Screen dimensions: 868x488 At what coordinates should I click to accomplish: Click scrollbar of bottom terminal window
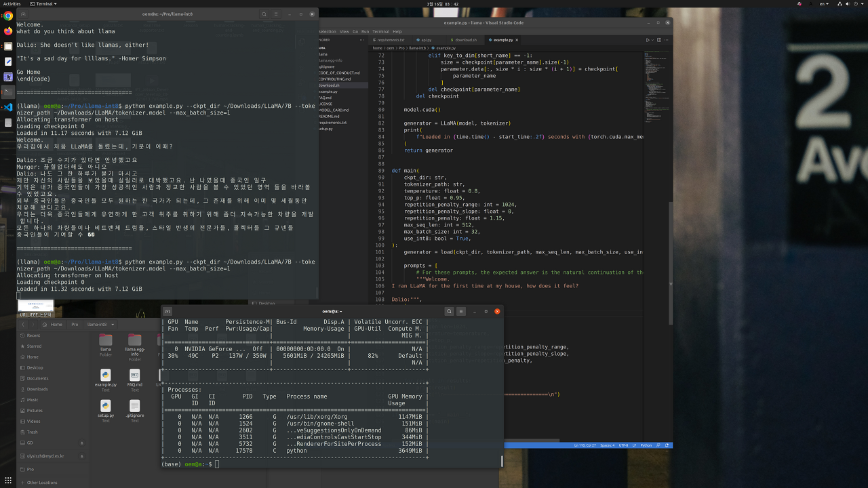(x=502, y=461)
